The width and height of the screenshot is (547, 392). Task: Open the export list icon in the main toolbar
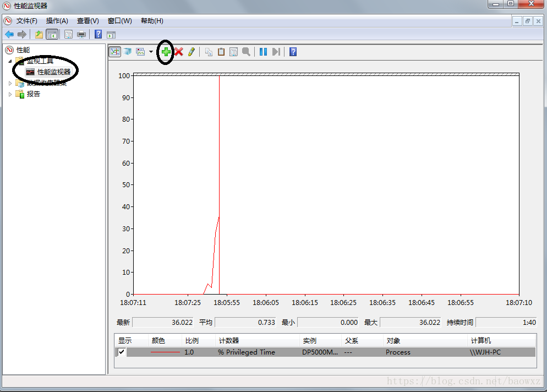click(x=68, y=34)
